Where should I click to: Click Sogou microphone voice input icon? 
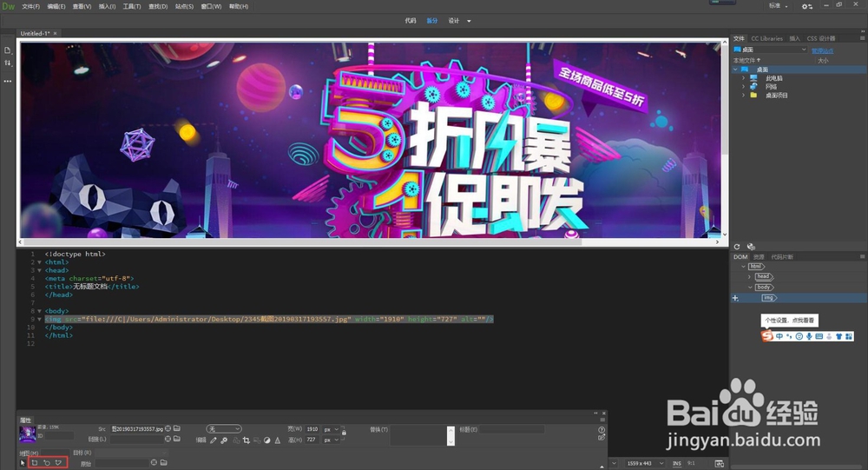point(809,336)
